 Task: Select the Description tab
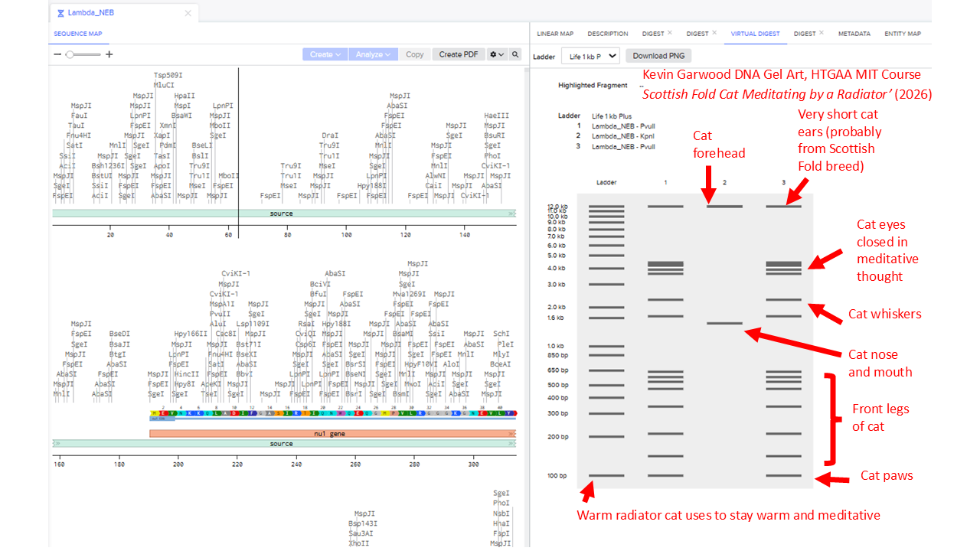tap(608, 34)
